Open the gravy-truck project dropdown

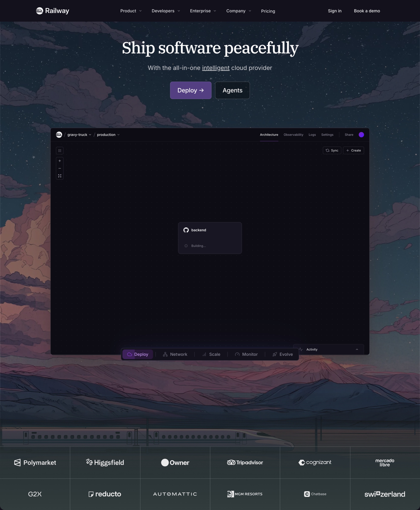click(79, 135)
